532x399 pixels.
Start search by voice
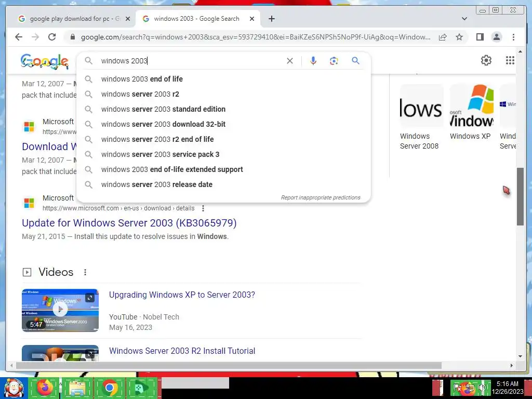coord(313,61)
